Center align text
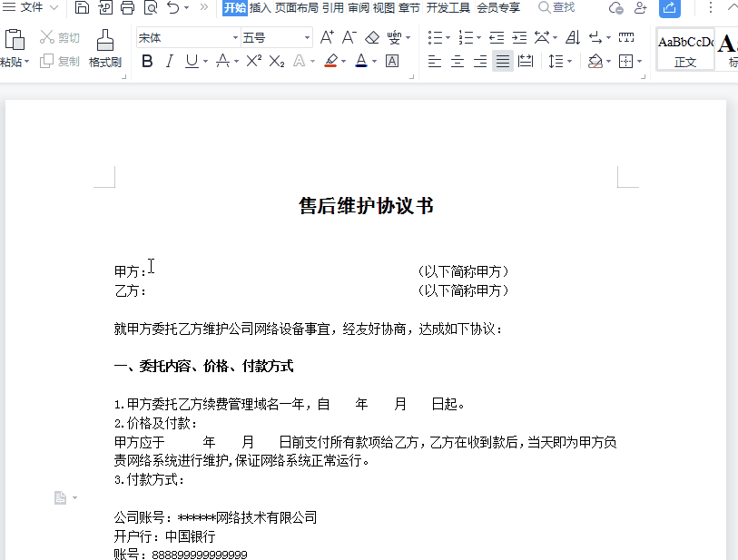Screen dimensions: 738x560 click(457, 61)
